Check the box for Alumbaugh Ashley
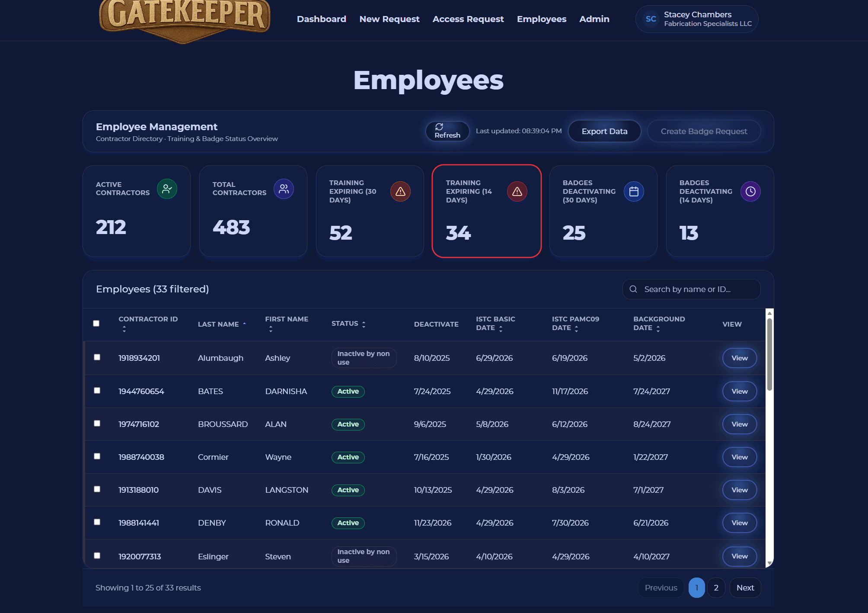This screenshot has height=613, width=868. click(x=97, y=357)
